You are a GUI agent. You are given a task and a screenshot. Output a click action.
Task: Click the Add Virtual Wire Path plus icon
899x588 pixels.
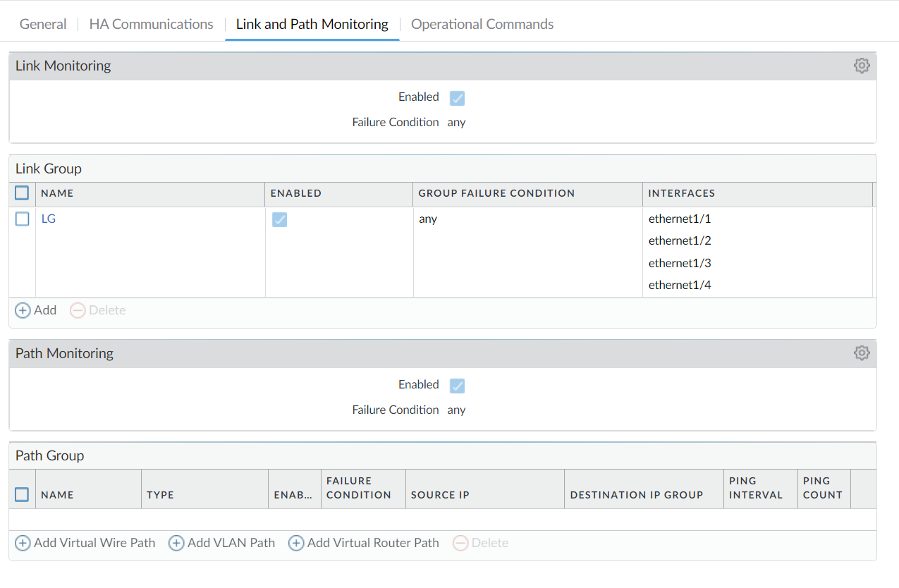22,543
